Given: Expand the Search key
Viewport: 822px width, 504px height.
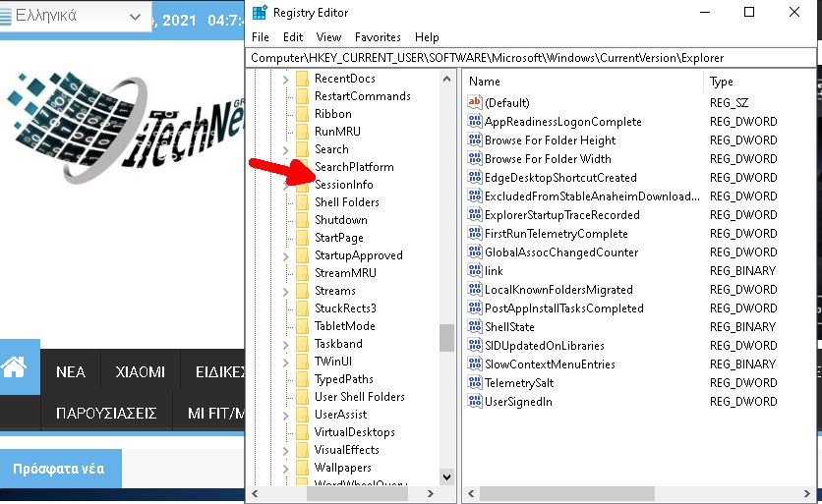Looking at the screenshot, I should pos(286,150).
